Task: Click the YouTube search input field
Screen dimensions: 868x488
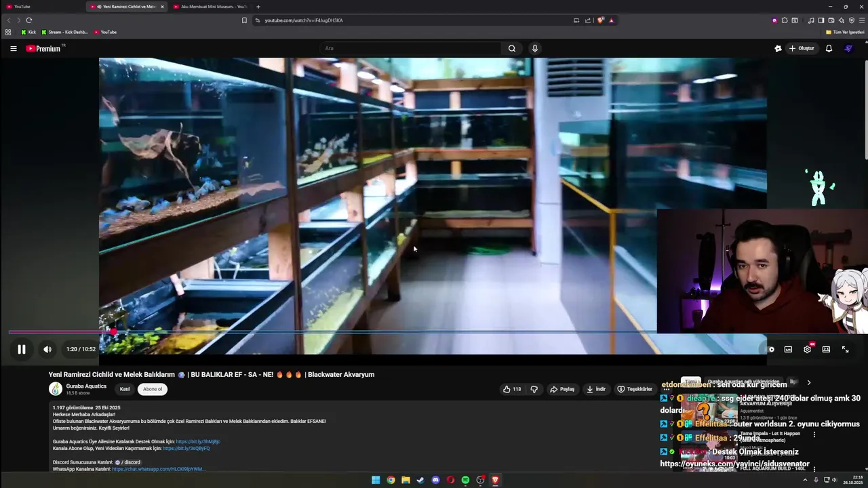Action: click(410, 48)
